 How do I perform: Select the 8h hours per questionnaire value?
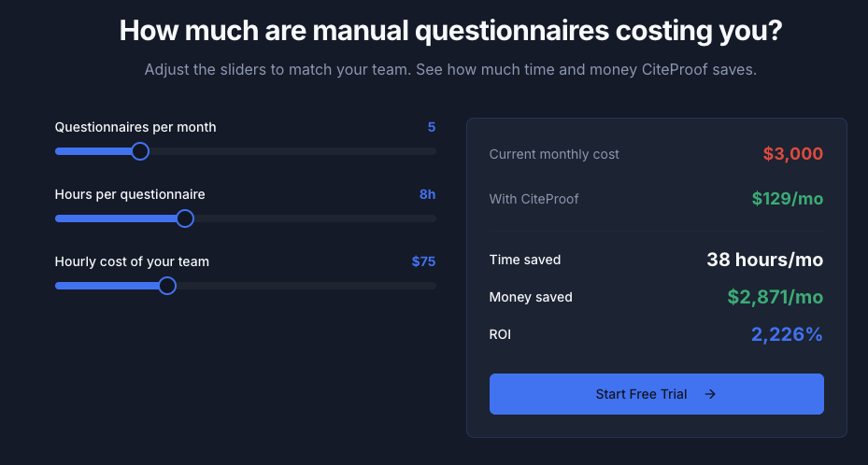click(427, 194)
